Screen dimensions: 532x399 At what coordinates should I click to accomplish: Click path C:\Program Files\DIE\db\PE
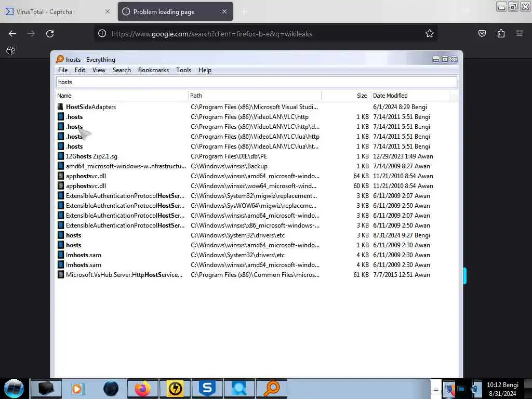pos(229,156)
